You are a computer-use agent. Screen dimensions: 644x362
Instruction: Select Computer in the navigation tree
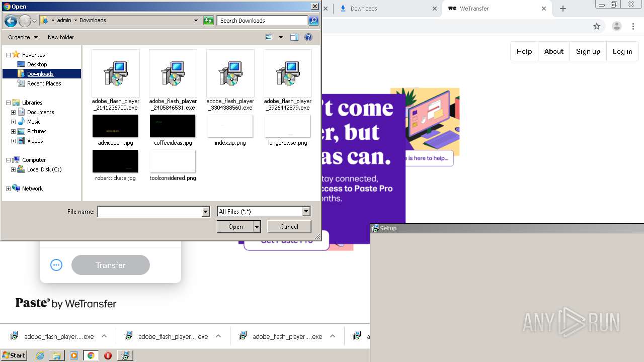(x=34, y=160)
